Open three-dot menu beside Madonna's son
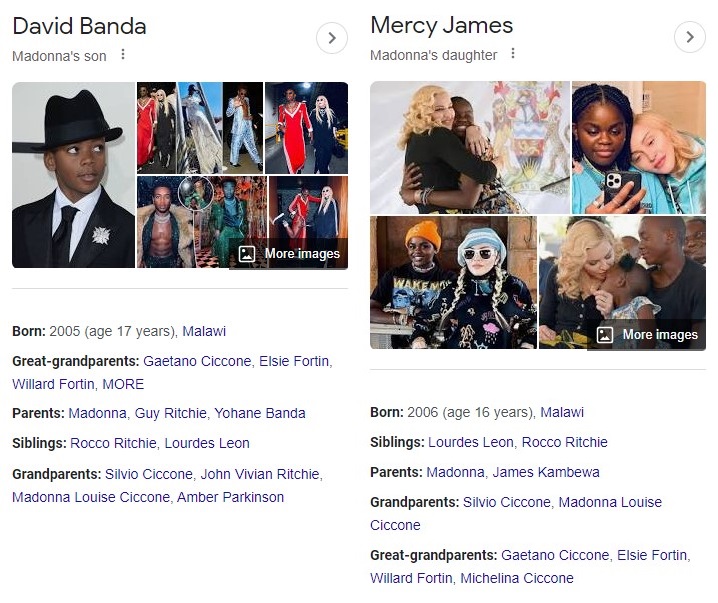The image size is (718, 603). [123, 55]
